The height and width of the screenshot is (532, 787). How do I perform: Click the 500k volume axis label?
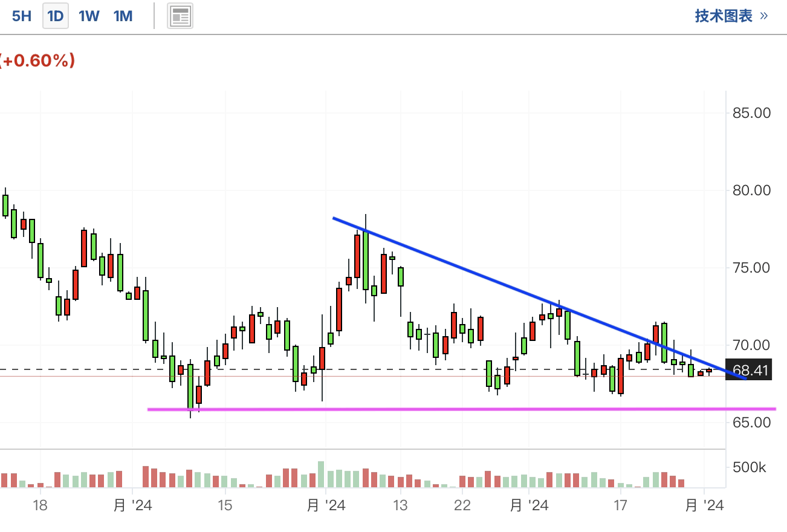tap(749, 468)
